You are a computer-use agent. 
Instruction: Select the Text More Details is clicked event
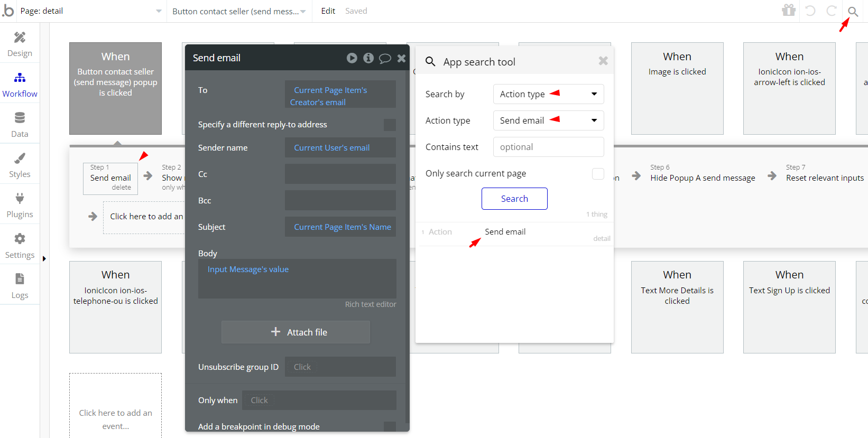click(x=677, y=307)
